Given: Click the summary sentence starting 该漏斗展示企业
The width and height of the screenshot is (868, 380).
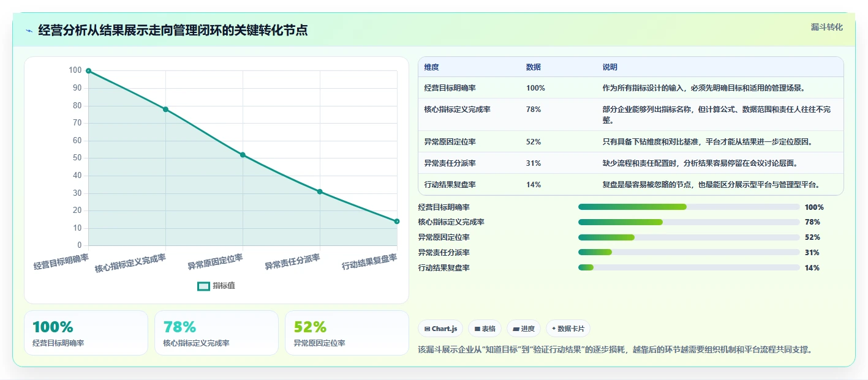Looking at the screenshot, I should [616, 349].
